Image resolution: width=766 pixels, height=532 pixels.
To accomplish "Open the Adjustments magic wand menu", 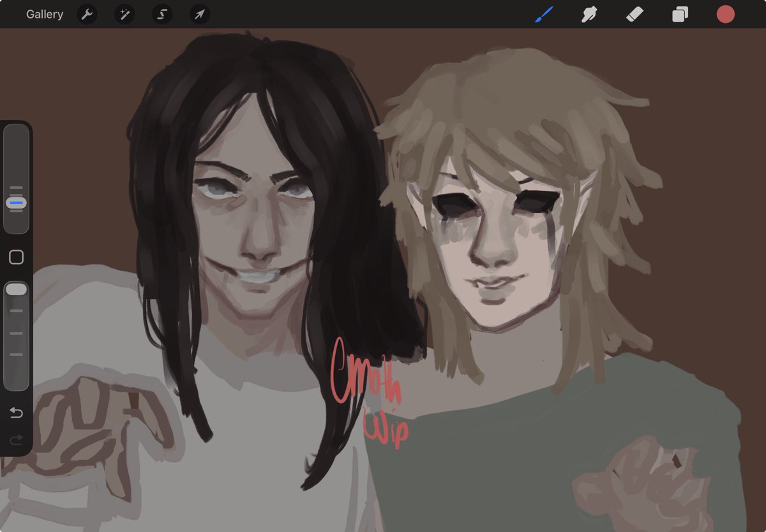I will pyautogui.click(x=124, y=14).
